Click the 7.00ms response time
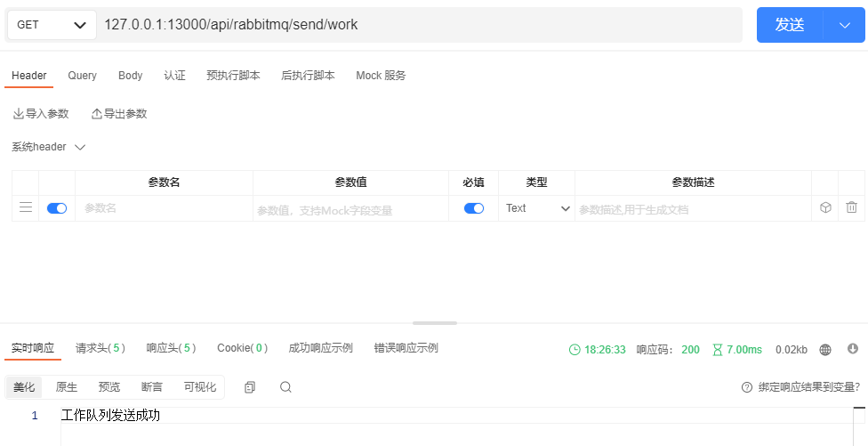This screenshot has width=868, height=446. click(x=744, y=350)
